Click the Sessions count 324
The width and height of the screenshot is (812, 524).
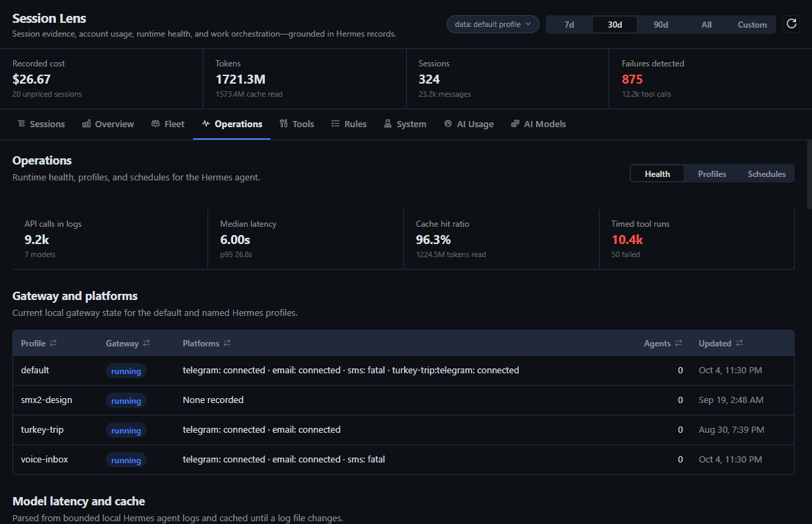[429, 79]
